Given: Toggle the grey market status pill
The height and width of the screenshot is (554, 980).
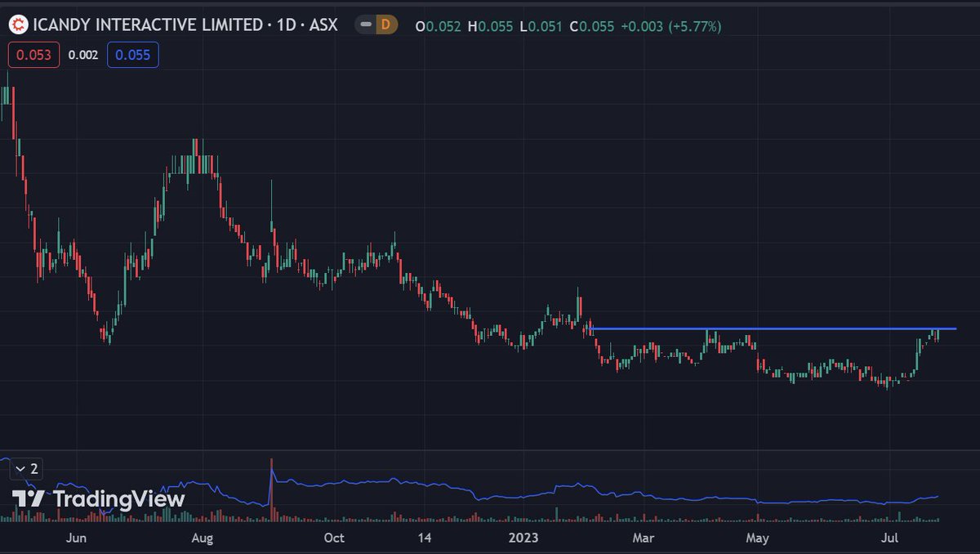Looking at the screenshot, I should point(367,25).
